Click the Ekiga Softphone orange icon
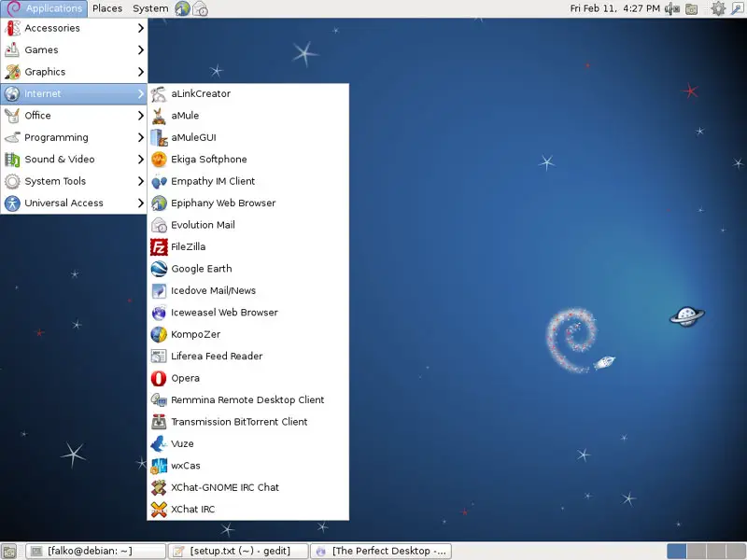The height and width of the screenshot is (560, 747). 159,160
